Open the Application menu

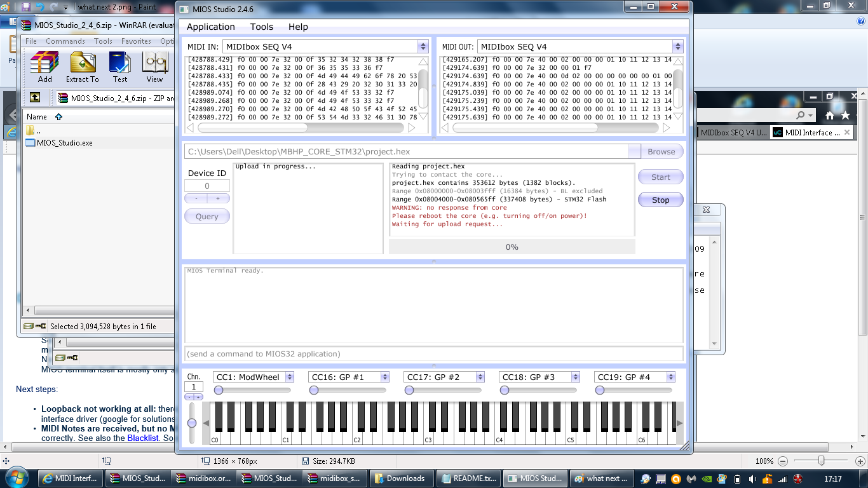[x=210, y=27]
